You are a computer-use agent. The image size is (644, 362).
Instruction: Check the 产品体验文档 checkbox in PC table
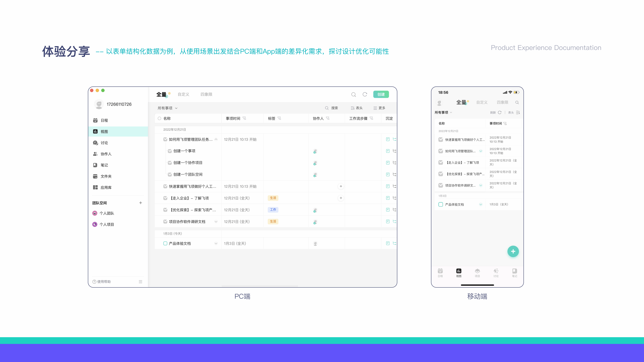tap(165, 243)
